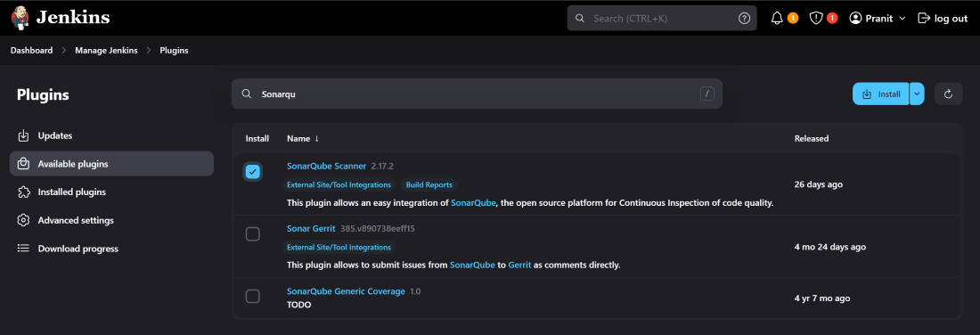Click the Updates download icon in sidebar

tap(23, 135)
